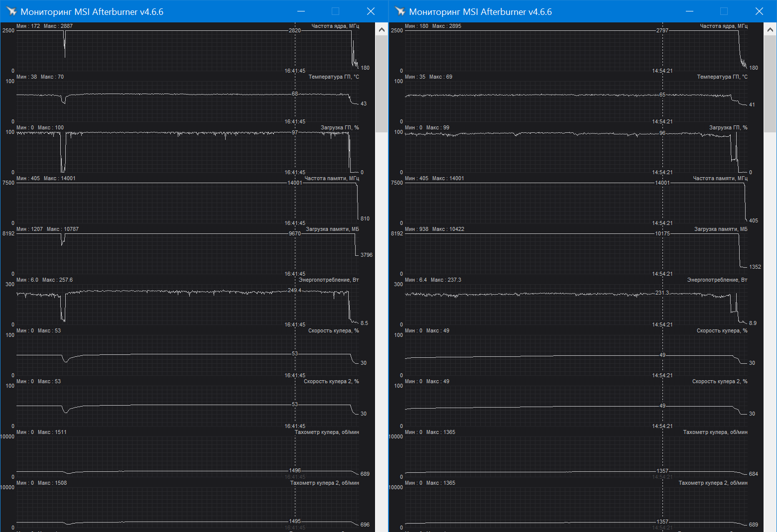Close the right monitoring window
The image size is (777, 532).
(x=759, y=11)
